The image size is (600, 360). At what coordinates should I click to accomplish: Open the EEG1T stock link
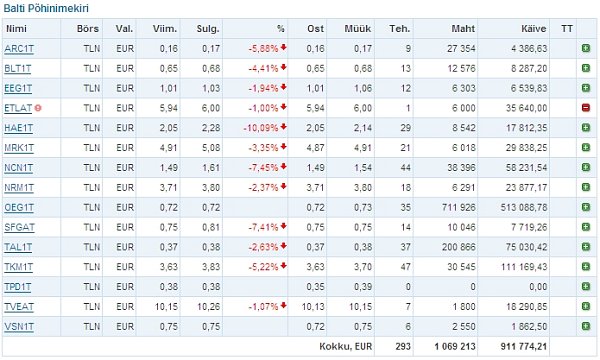tap(18, 89)
